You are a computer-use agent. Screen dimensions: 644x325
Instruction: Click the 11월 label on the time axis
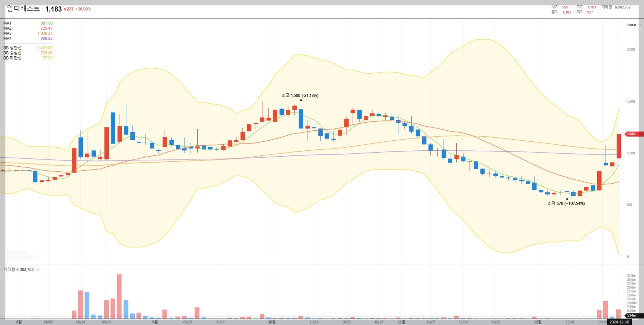pos(401,322)
